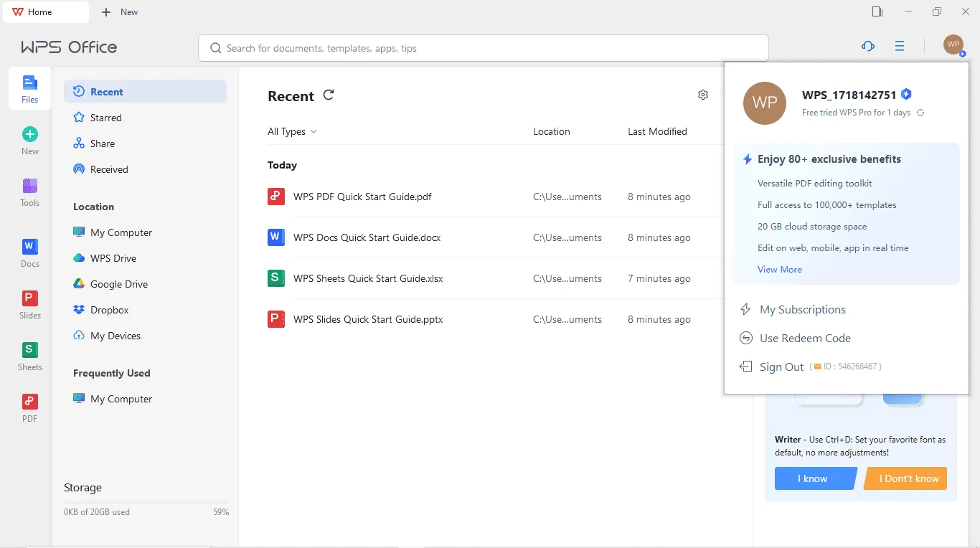Screen dimensions: 980x548
Task: Click the Storage usage progress bar
Action: coord(146,502)
